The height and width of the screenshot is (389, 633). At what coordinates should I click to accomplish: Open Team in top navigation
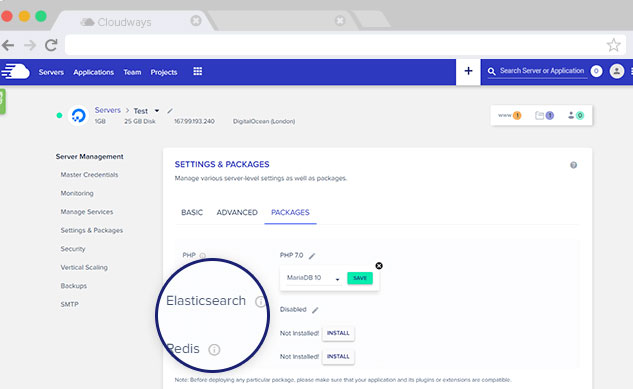pos(132,72)
